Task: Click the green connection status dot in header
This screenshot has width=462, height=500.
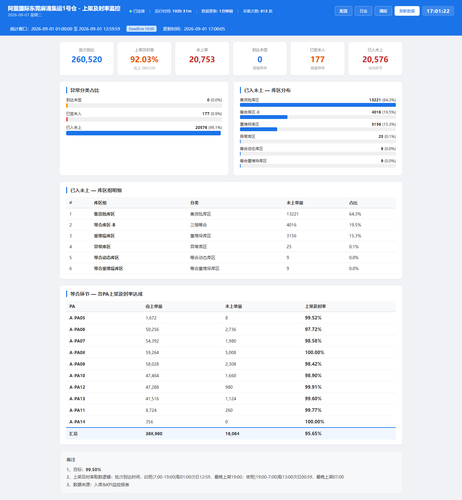Action: click(130, 11)
